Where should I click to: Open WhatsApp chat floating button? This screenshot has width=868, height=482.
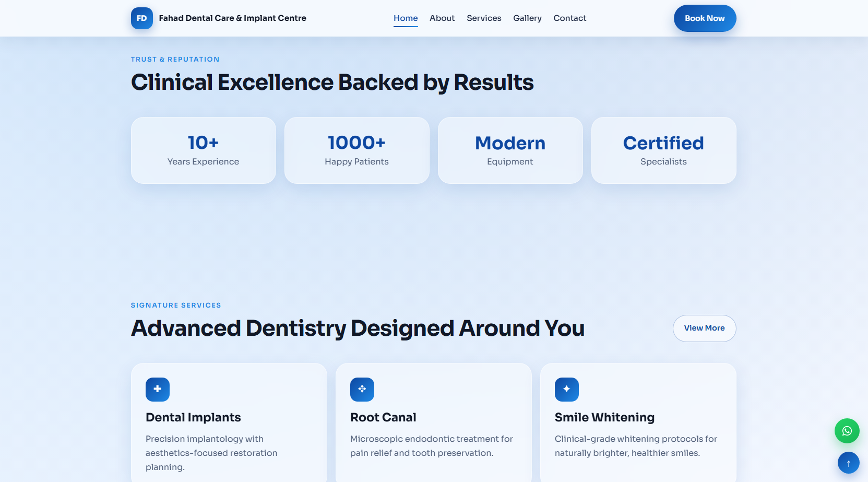(x=847, y=431)
